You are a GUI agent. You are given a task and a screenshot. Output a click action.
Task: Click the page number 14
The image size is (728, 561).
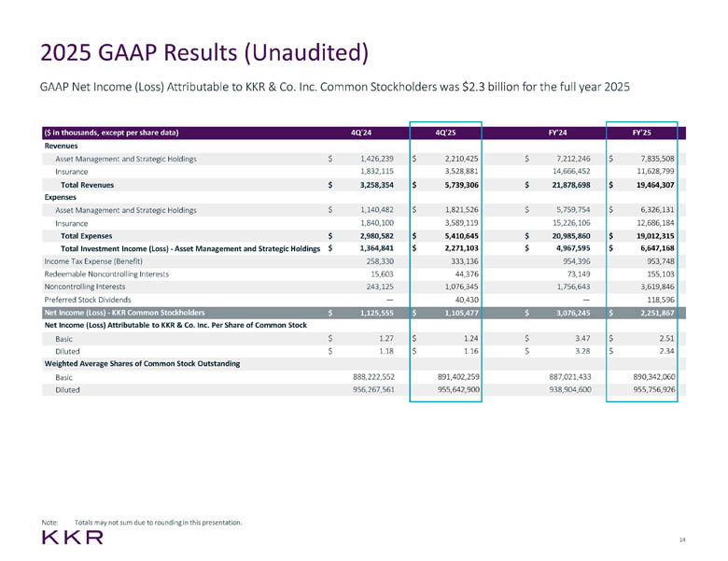point(682,540)
